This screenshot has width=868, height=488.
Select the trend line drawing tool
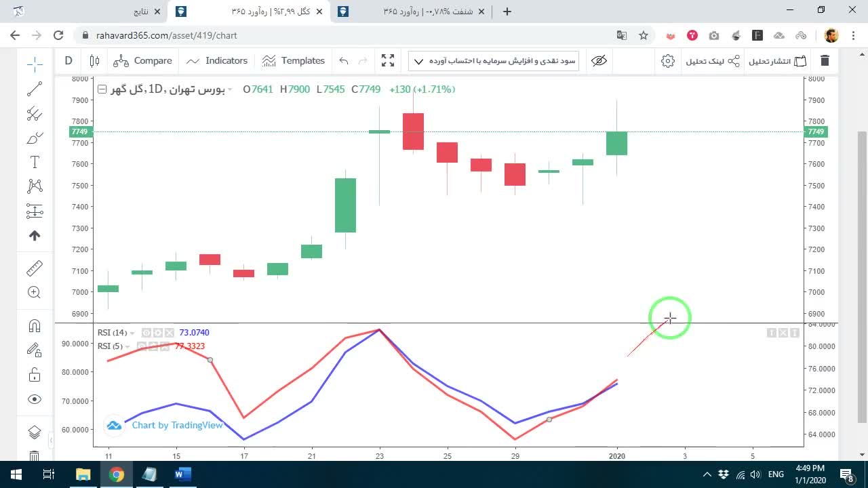point(35,89)
